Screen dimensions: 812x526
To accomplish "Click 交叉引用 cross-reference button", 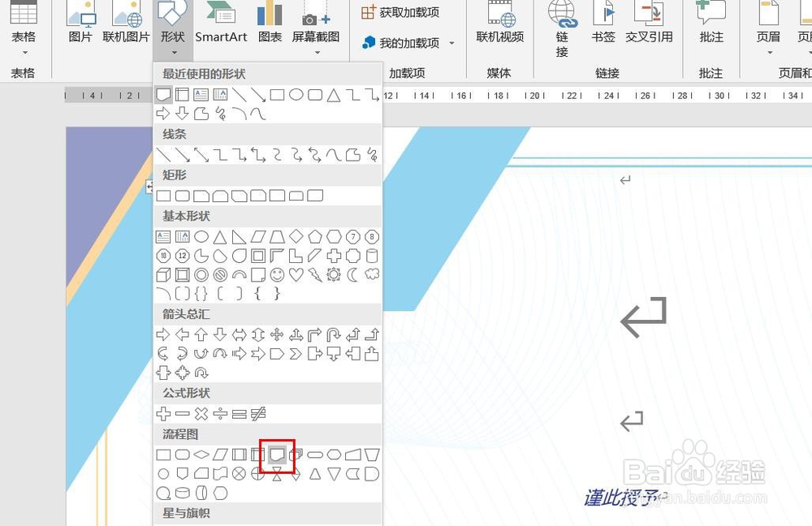I will 649,24.
